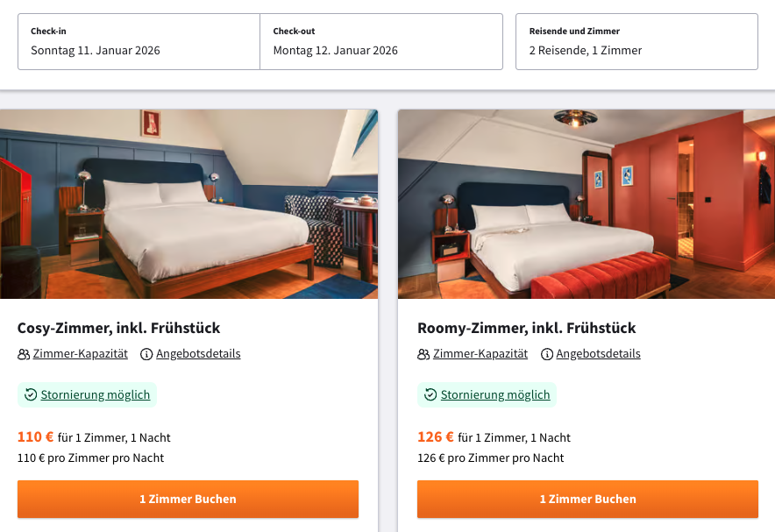Open the Check-out date picker
Screen dimensions: 775x532
click(x=381, y=41)
